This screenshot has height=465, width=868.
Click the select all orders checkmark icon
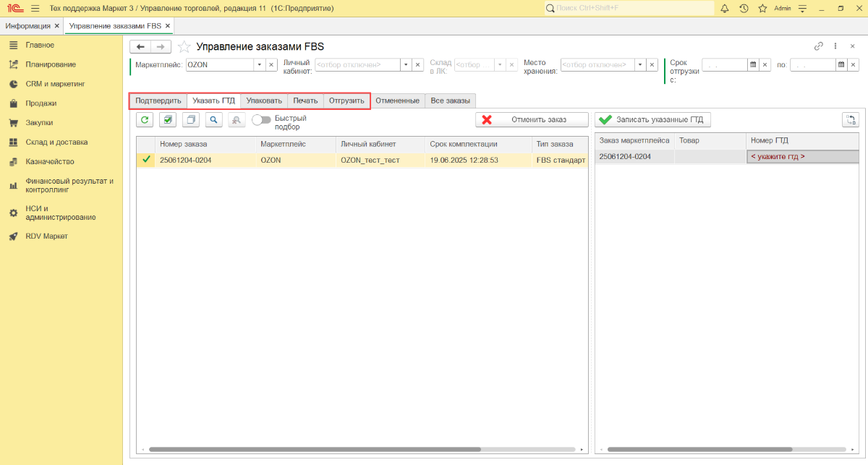coord(168,120)
